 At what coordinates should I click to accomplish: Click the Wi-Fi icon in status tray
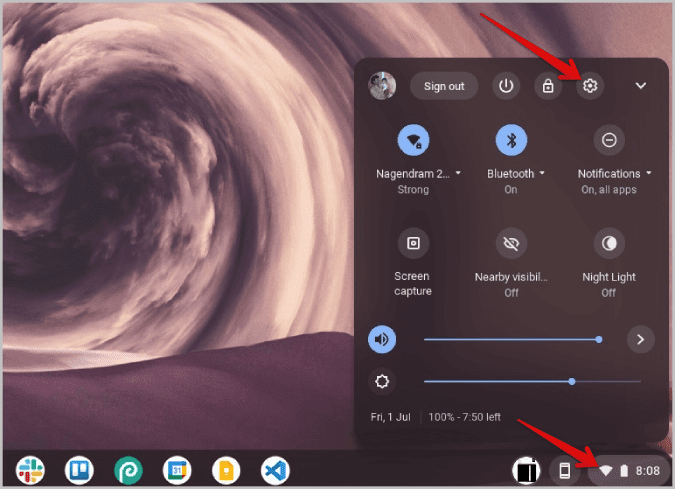point(605,470)
